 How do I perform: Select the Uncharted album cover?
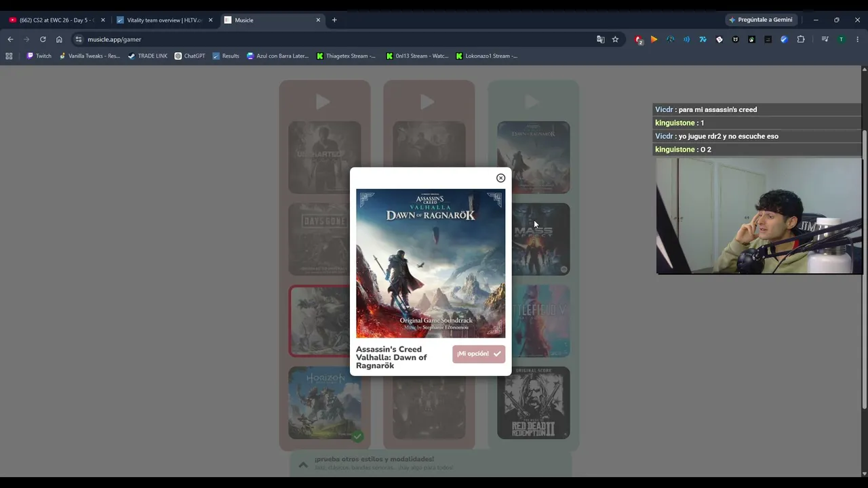tap(325, 157)
